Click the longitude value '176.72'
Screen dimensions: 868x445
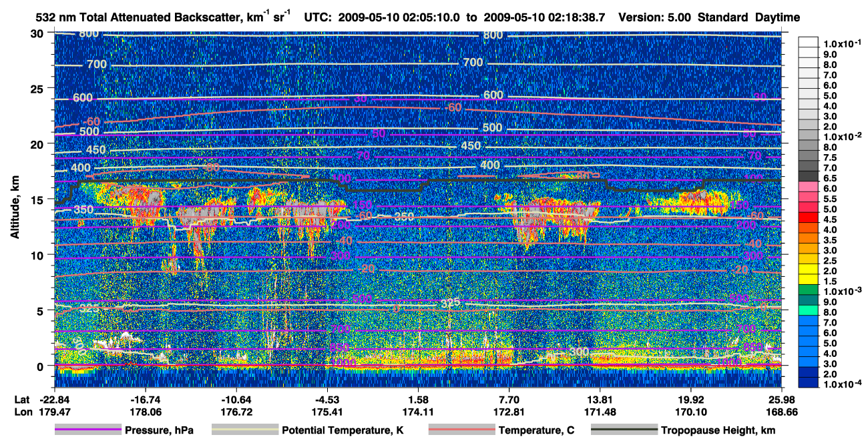point(237,412)
